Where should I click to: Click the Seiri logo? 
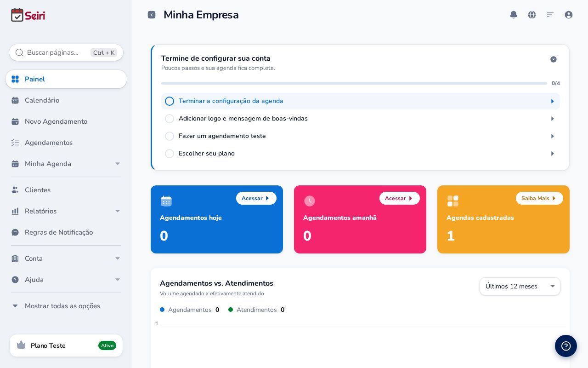28,15
